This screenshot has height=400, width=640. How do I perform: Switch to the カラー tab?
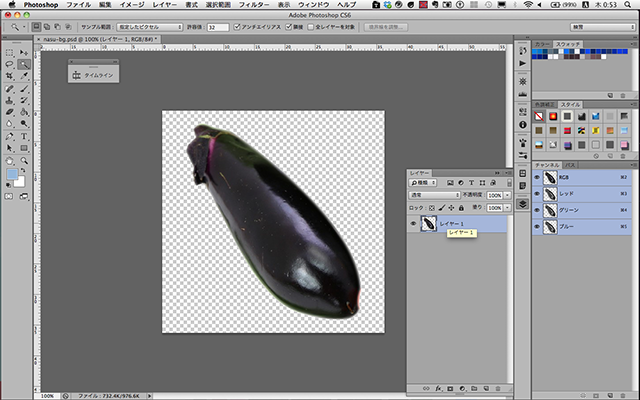[541, 44]
